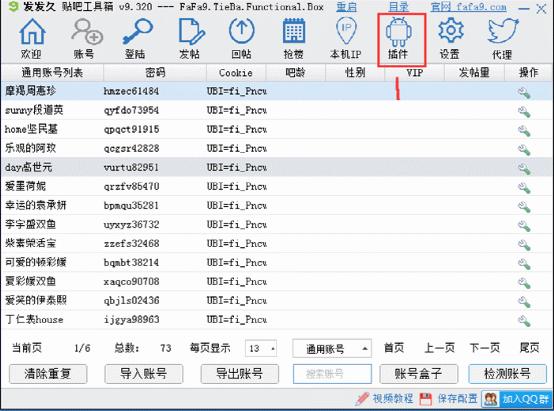
Task: Sort by 性别 column header
Action: coord(355,73)
